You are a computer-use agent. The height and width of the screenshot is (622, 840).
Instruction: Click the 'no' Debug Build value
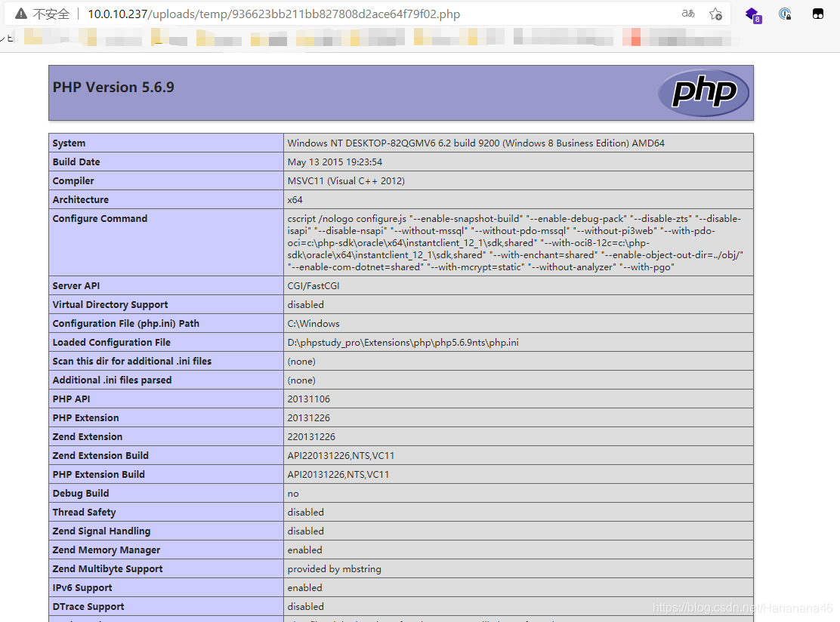[293, 494]
